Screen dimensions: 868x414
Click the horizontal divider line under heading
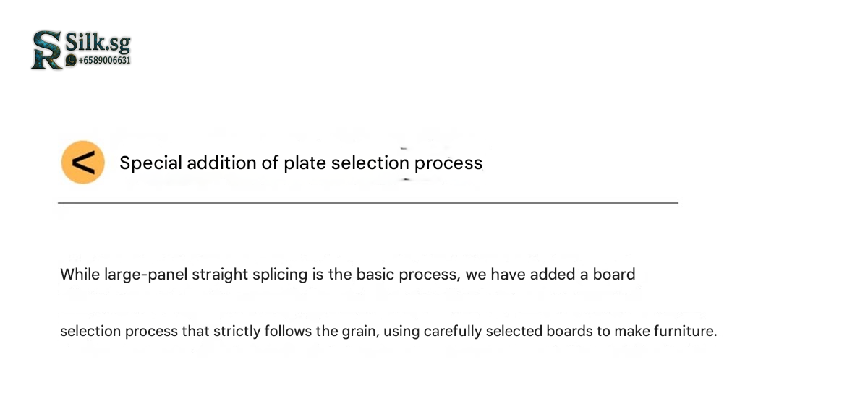(367, 203)
